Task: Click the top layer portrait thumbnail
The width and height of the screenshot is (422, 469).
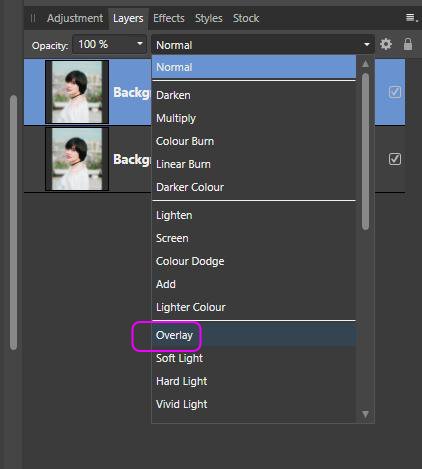Action: tap(77, 92)
